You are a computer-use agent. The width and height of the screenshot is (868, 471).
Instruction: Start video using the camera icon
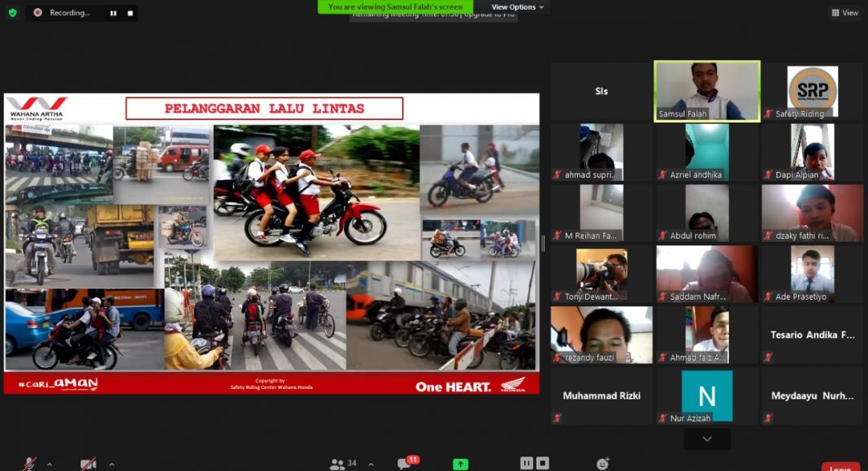click(x=88, y=464)
